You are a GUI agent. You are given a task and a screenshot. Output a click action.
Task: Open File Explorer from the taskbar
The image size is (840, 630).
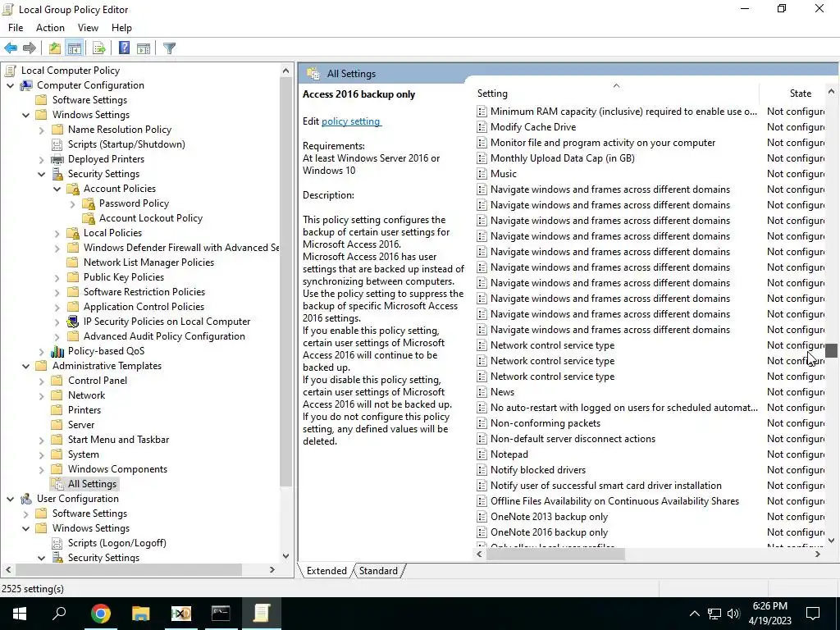[141, 614]
